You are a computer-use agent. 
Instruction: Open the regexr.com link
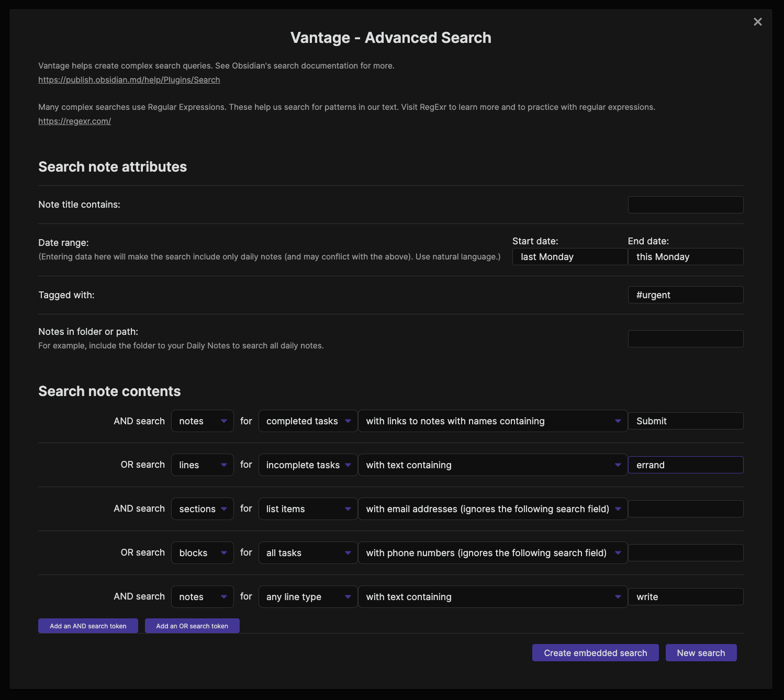(74, 121)
